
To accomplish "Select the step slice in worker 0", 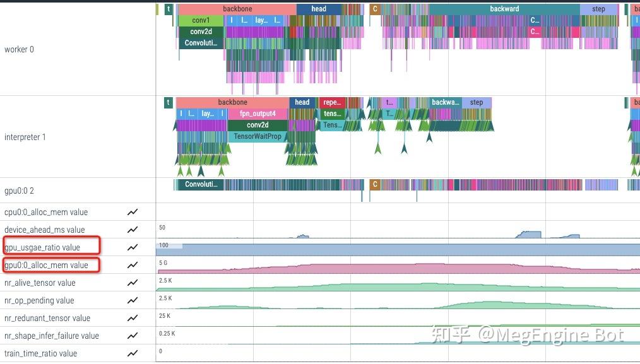I will [x=598, y=8].
